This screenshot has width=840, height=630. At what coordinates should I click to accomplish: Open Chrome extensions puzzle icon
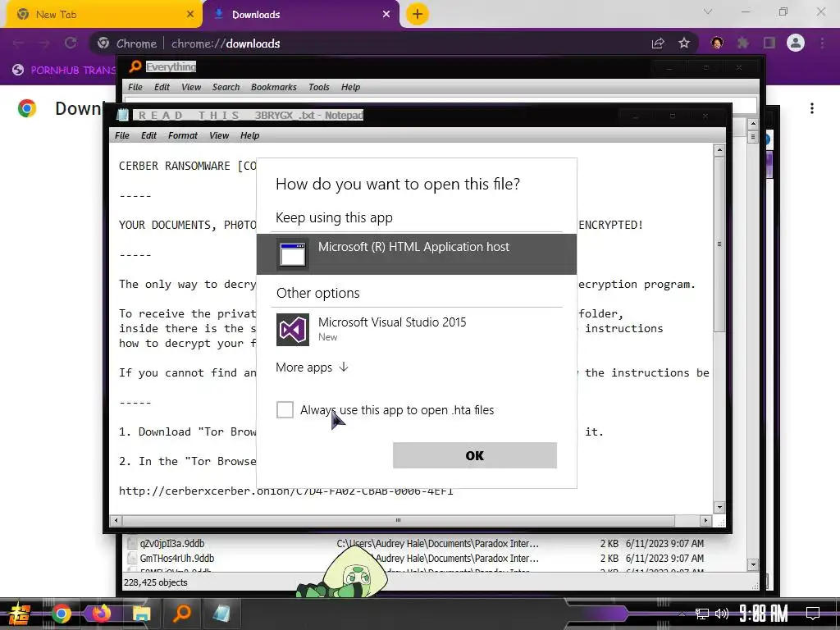743,43
